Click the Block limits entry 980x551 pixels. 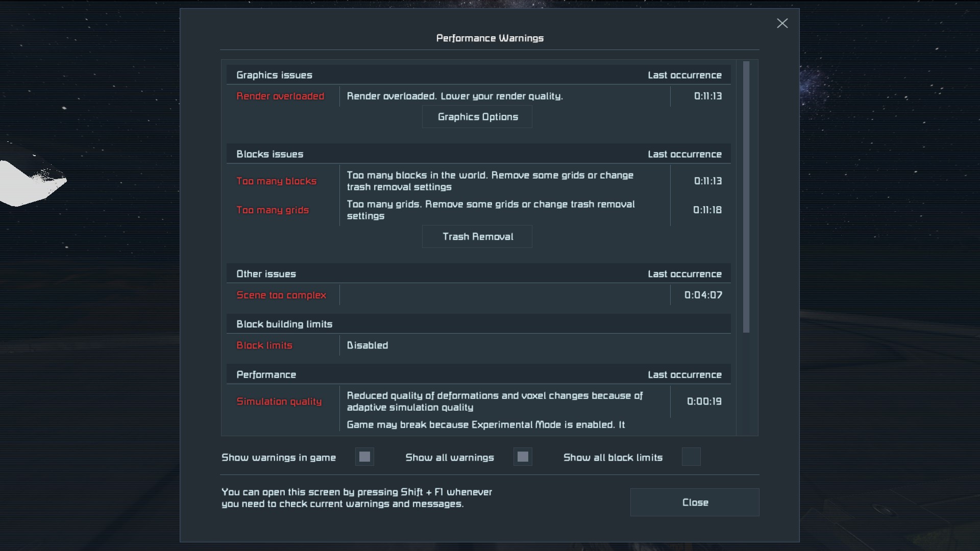264,345
